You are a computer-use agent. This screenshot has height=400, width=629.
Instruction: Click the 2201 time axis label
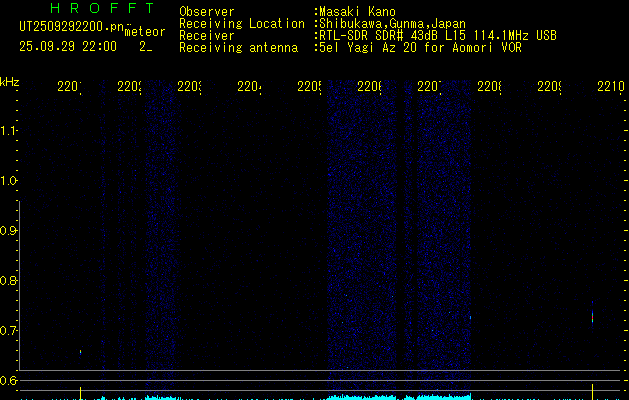click(x=69, y=86)
